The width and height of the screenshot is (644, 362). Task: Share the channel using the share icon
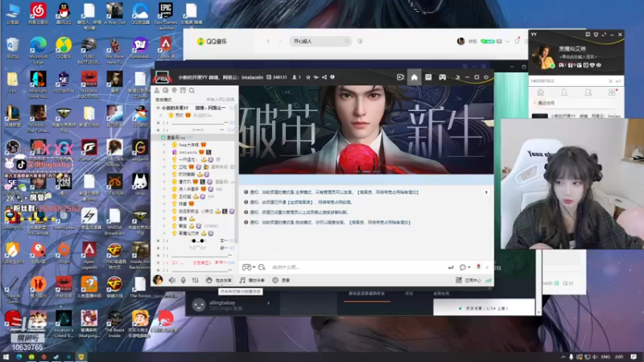click(324, 77)
